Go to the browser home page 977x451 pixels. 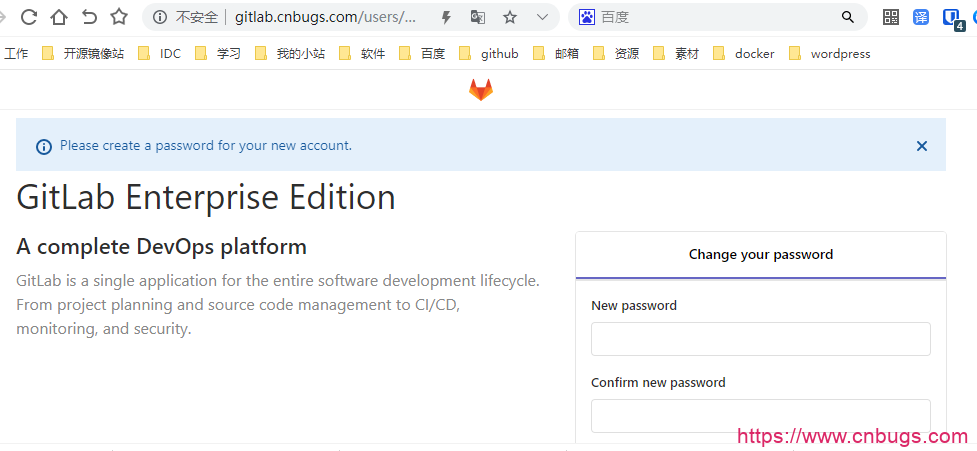click(59, 17)
